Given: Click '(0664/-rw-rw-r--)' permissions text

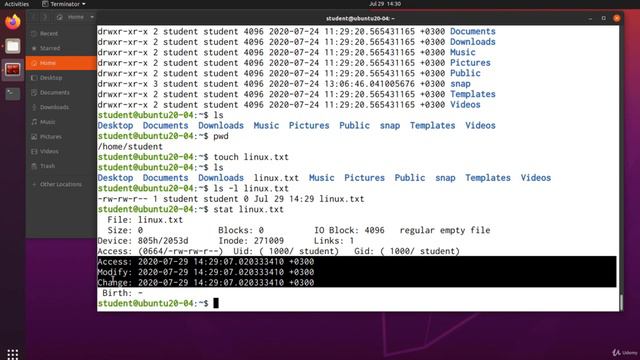Looking at the screenshot, I should tap(180, 251).
